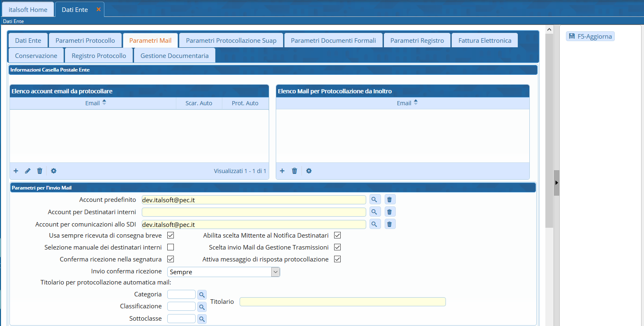The width and height of the screenshot is (644, 326).
Task: Click the F5-Aggiorna button
Action: 590,37
